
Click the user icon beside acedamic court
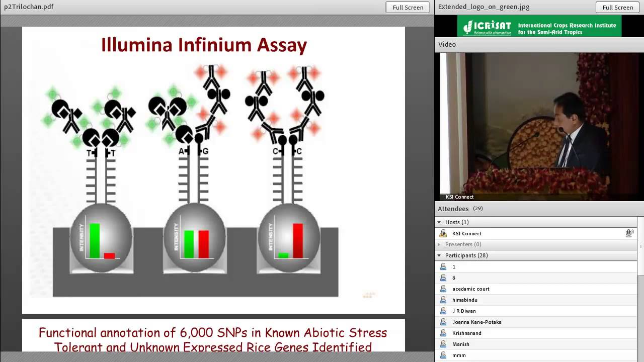click(x=443, y=289)
